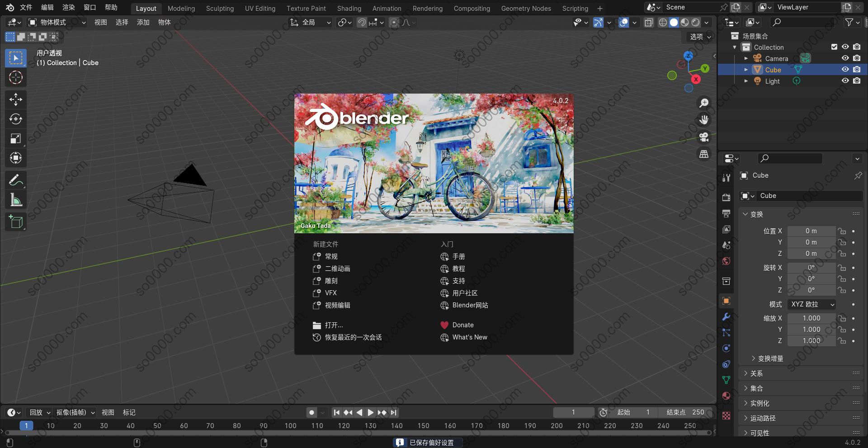
Task: Activate the Select Box tool
Action: coord(16,58)
